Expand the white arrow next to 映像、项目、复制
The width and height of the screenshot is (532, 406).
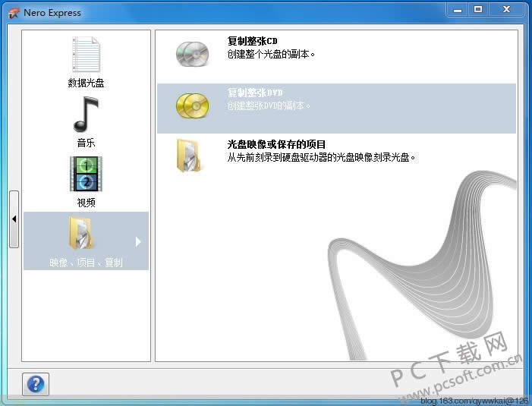click(x=138, y=242)
